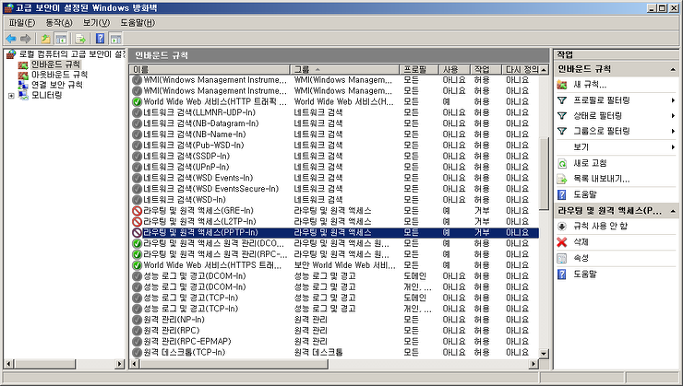Sort by the 이름 column header

tap(210, 70)
